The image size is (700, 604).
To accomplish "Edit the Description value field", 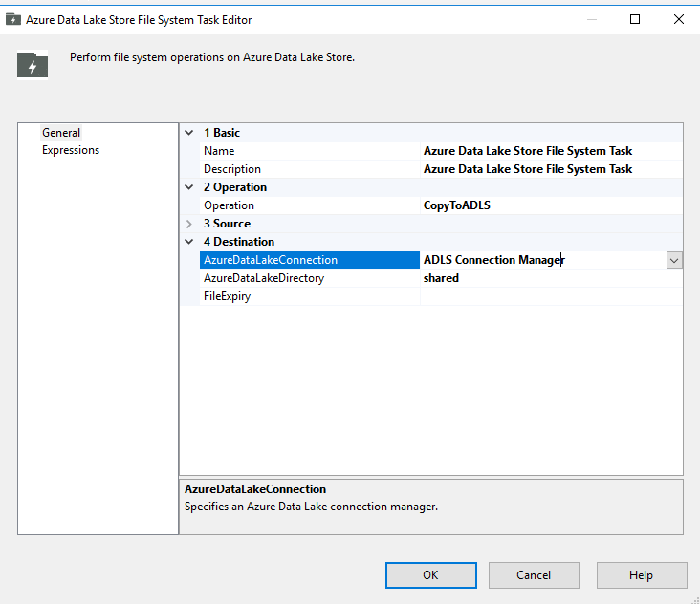I will tap(552, 169).
